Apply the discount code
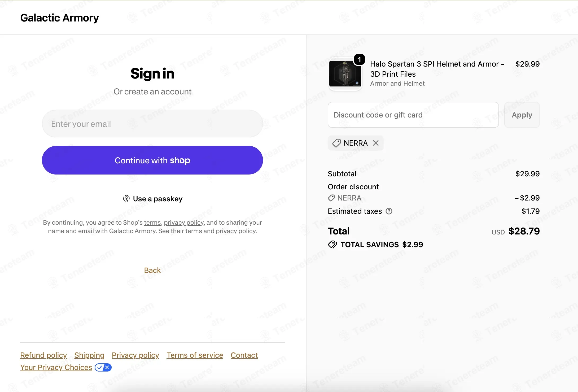 [522, 115]
